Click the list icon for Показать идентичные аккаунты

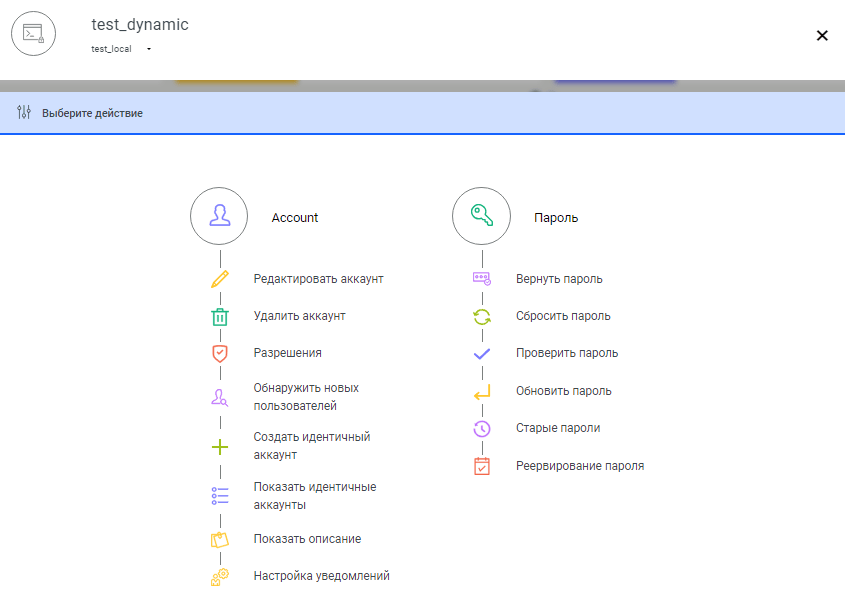[220, 496]
